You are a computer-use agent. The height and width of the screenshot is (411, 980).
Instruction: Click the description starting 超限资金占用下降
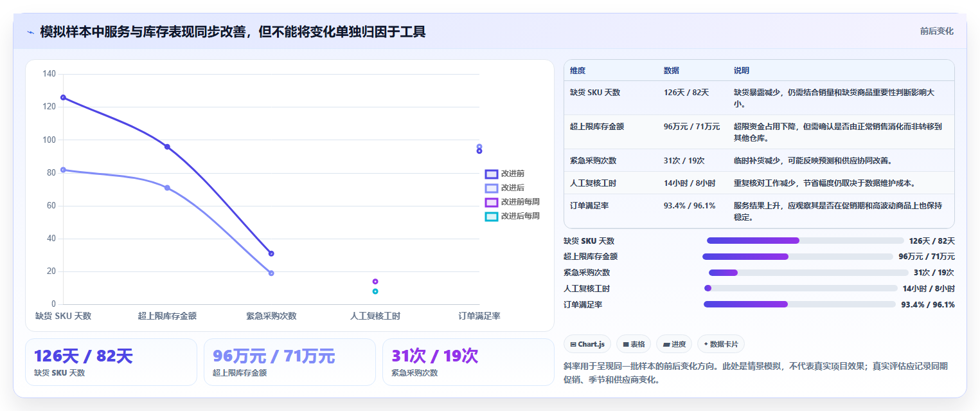click(838, 132)
